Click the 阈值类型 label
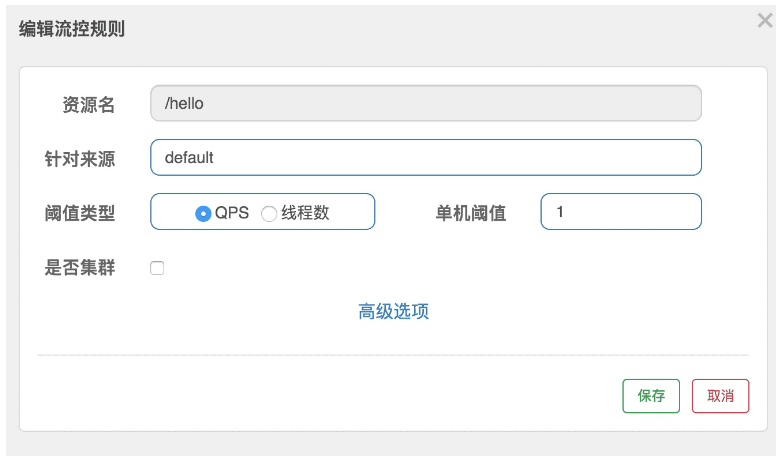Image resolution: width=780 pixels, height=460 pixels. (80, 213)
